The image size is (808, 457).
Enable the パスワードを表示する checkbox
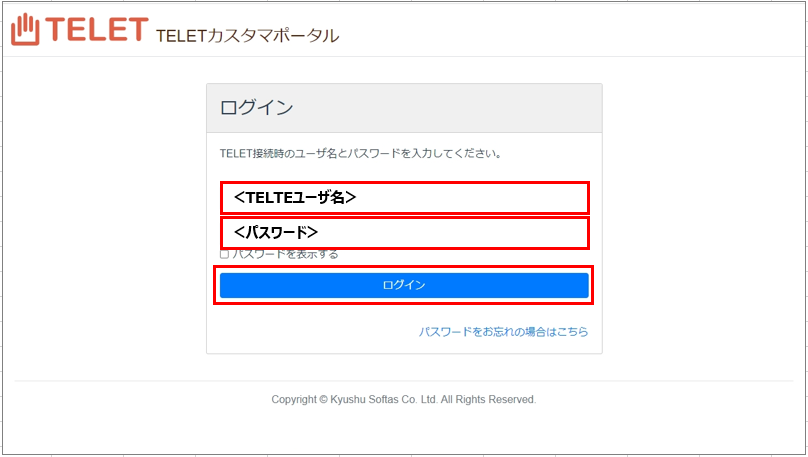224,254
